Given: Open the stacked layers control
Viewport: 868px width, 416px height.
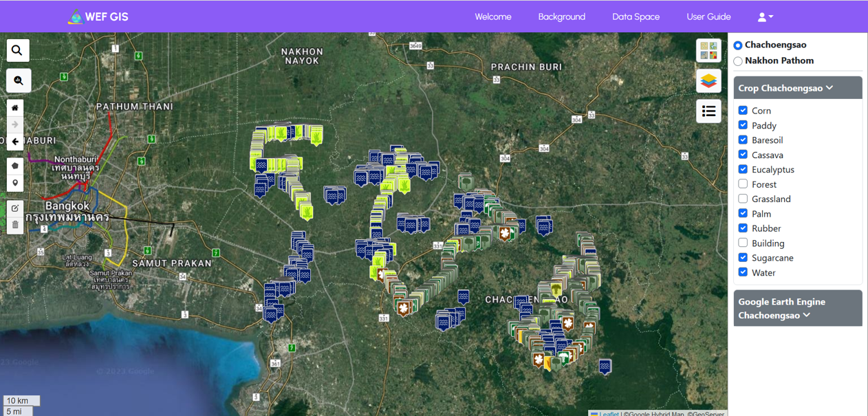Looking at the screenshot, I should coord(708,81).
